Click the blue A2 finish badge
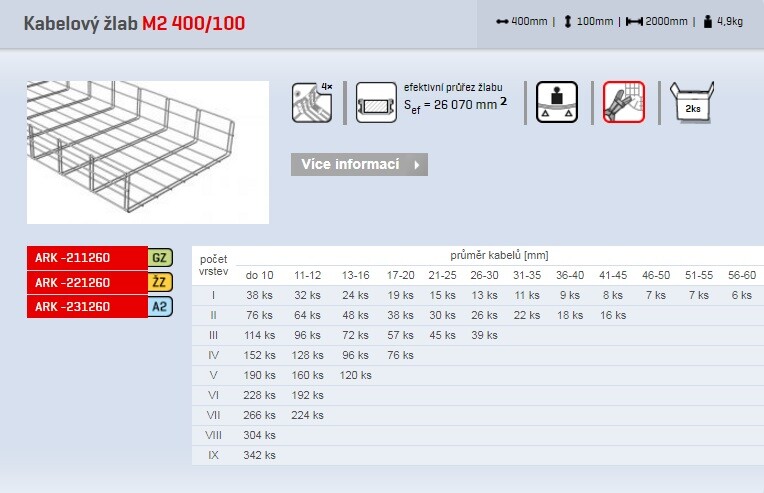 coord(160,307)
